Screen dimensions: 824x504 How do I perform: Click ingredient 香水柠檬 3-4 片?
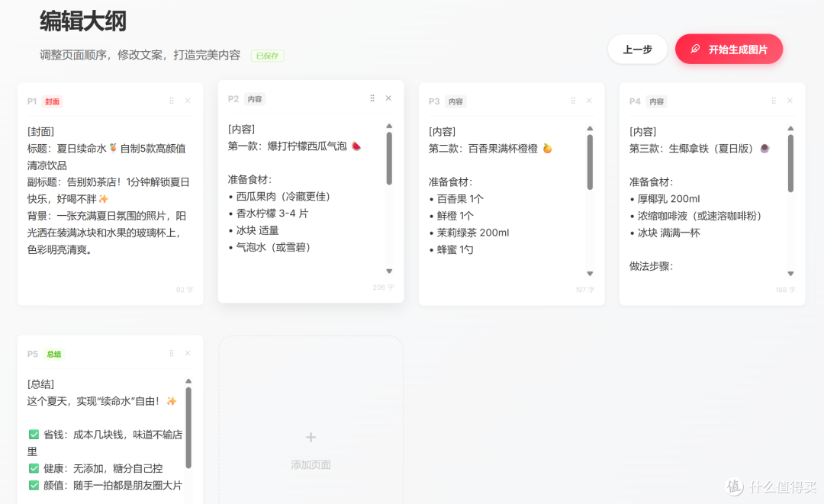(x=272, y=213)
